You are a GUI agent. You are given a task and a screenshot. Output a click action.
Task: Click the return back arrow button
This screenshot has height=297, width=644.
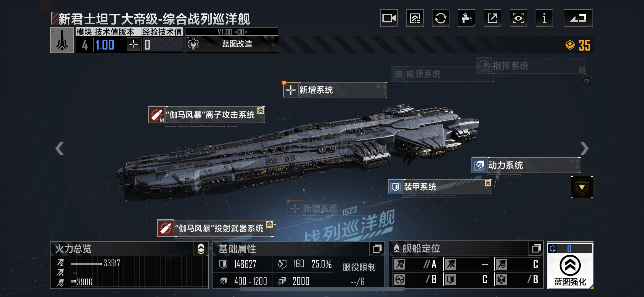point(578,18)
